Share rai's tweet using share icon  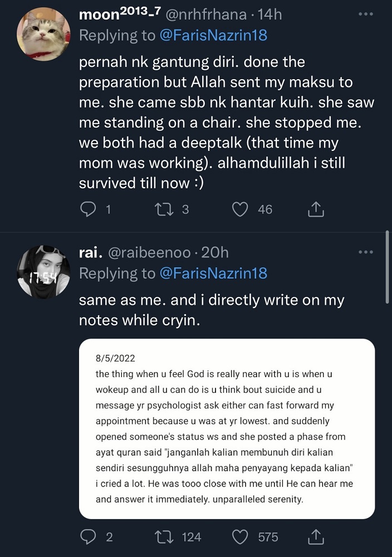(316, 537)
